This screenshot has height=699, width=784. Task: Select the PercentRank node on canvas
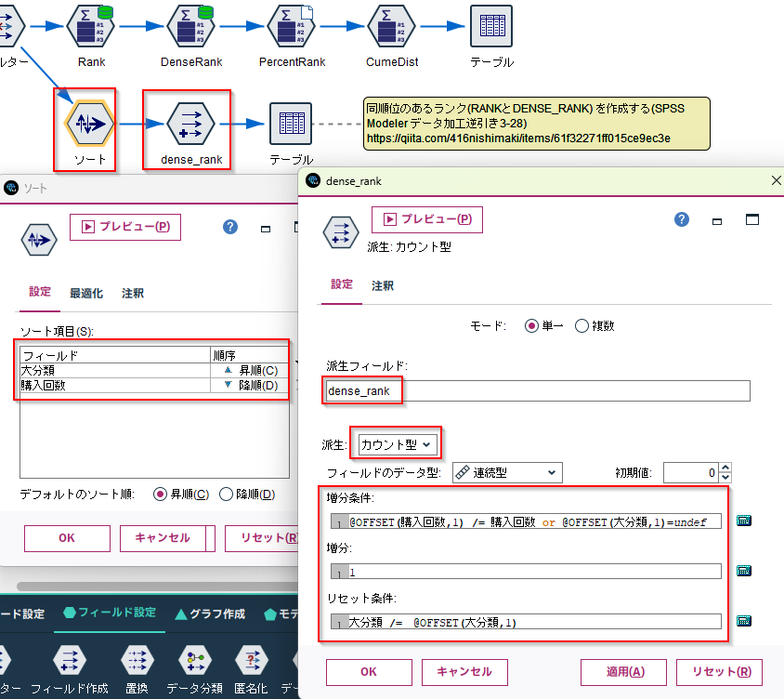[292, 26]
